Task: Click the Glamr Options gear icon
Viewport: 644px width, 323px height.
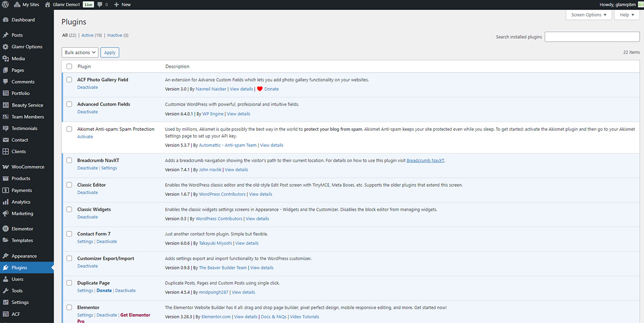Action: point(5,47)
